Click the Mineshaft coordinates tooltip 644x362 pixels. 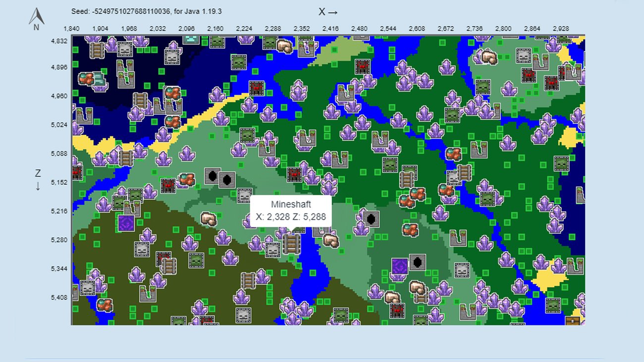291,210
